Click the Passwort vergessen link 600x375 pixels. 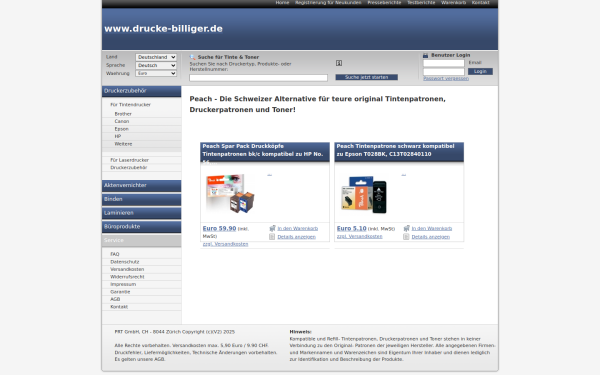coord(446,78)
